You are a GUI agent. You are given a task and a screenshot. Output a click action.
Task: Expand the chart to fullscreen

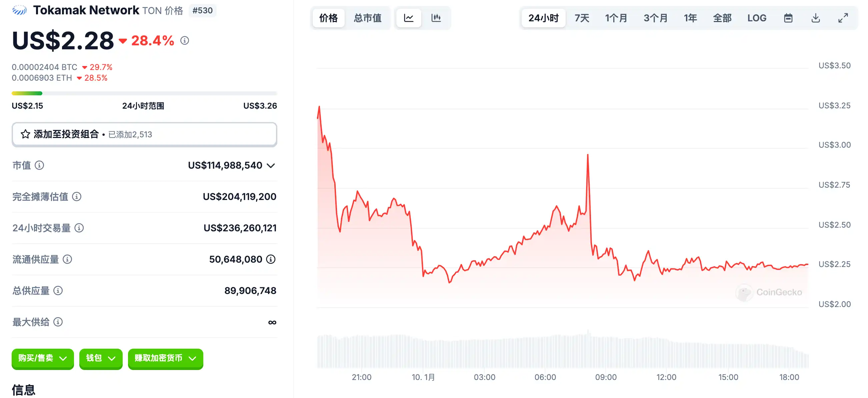pos(843,18)
